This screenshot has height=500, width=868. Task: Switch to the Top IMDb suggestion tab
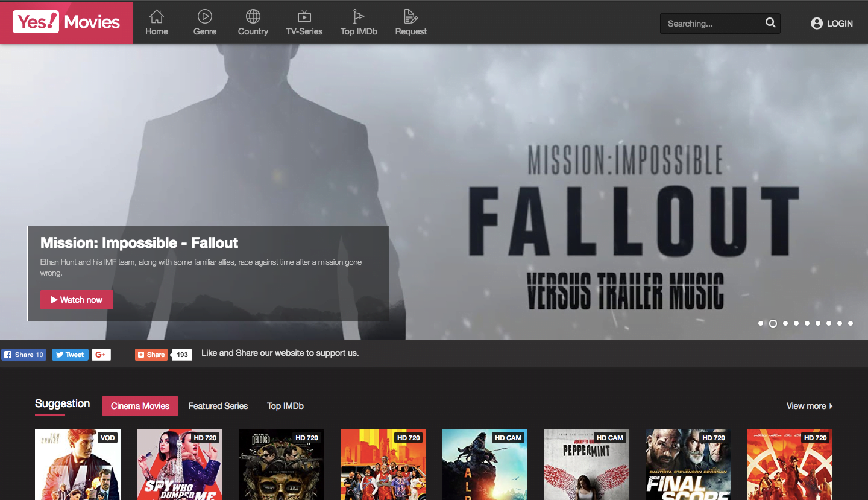pos(285,406)
